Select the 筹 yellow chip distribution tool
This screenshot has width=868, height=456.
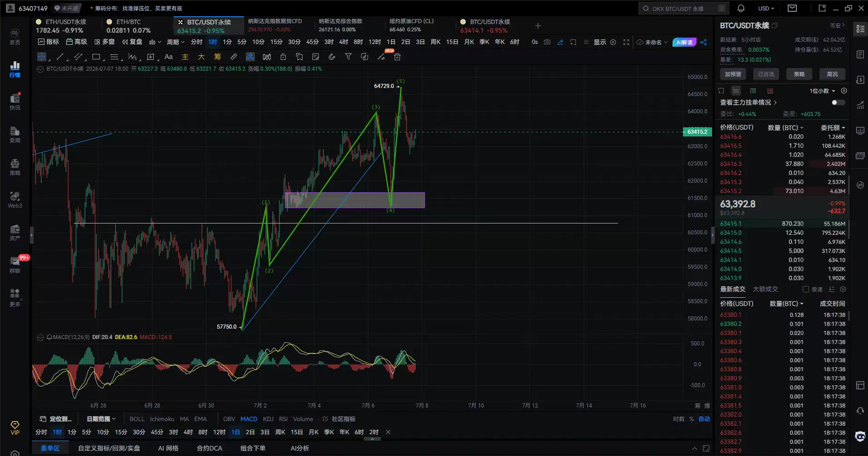click(x=217, y=57)
